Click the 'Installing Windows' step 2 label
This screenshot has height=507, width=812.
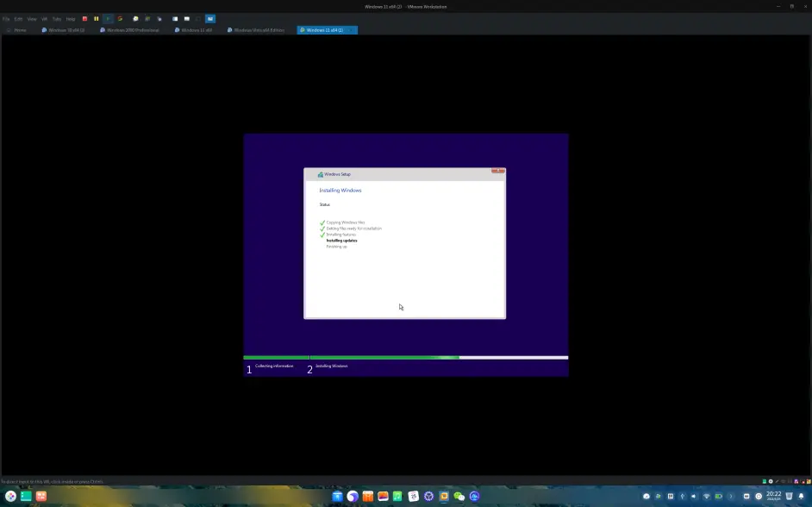click(331, 366)
